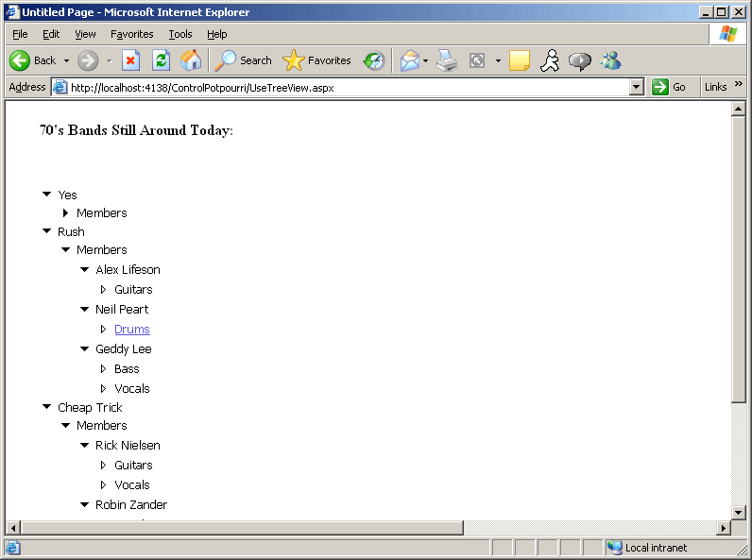Click the yellow sticky note icon
This screenshot has height=560, width=752.
click(520, 60)
